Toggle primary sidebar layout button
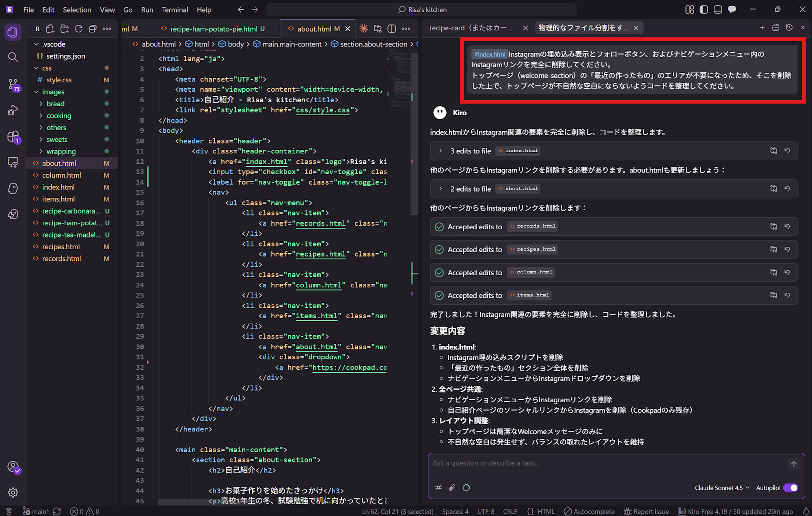Image resolution: width=812 pixels, height=516 pixels. click(x=704, y=9)
